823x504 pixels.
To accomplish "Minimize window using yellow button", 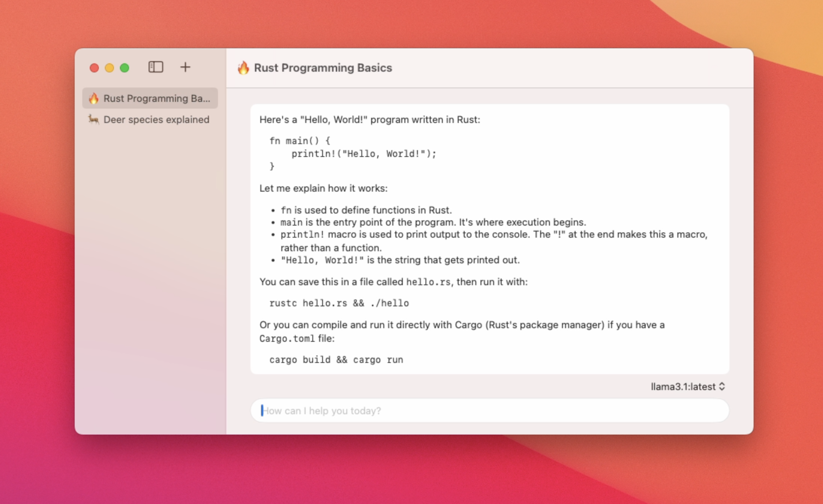I will 109,68.
